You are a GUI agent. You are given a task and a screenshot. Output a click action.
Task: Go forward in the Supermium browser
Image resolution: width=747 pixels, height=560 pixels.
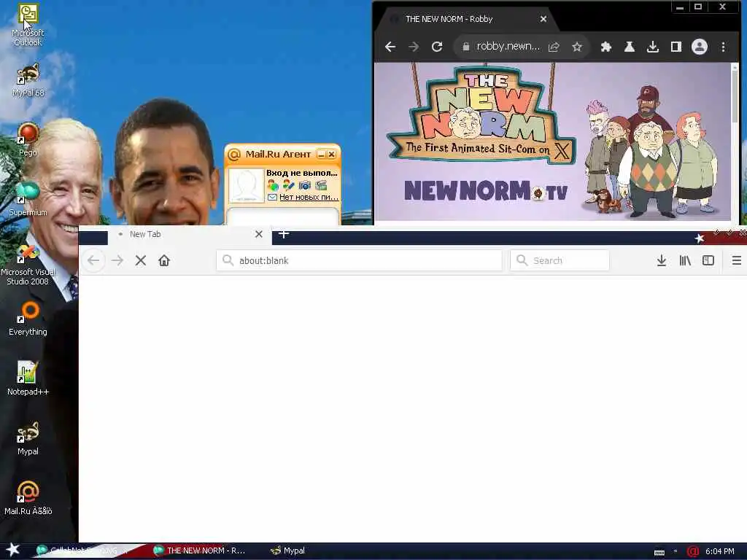tap(414, 47)
